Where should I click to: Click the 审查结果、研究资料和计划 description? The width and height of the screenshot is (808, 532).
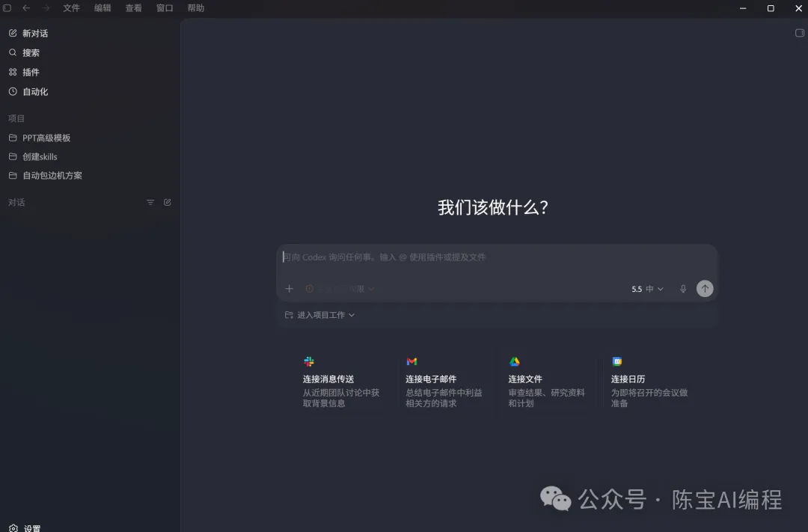pos(546,398)
